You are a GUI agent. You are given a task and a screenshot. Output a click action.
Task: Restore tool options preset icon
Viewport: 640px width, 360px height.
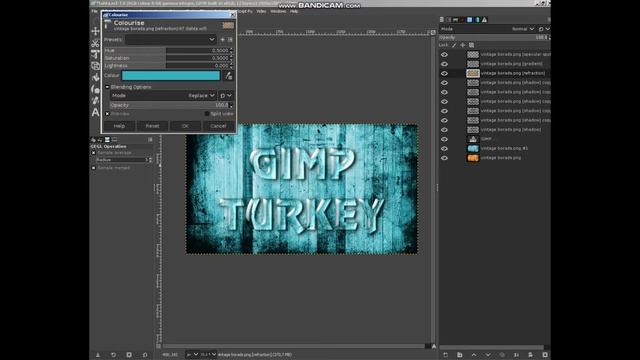(x=113, y=355)
